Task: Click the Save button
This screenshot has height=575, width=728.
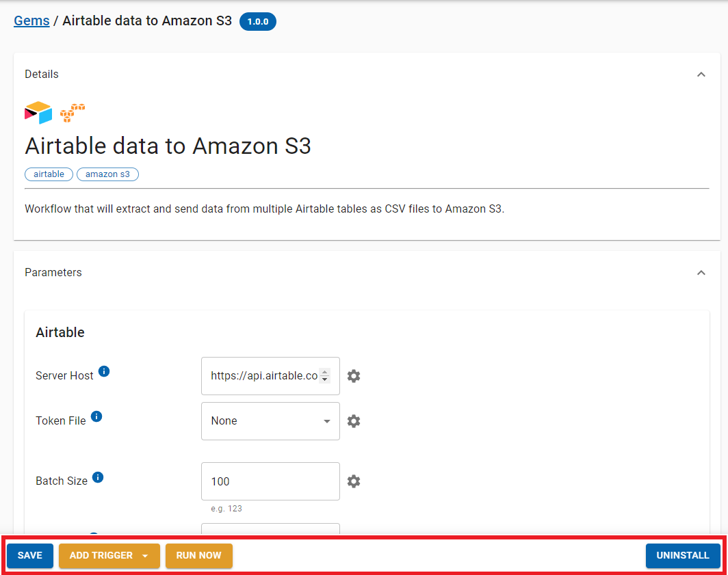Action: pos(30,556)
